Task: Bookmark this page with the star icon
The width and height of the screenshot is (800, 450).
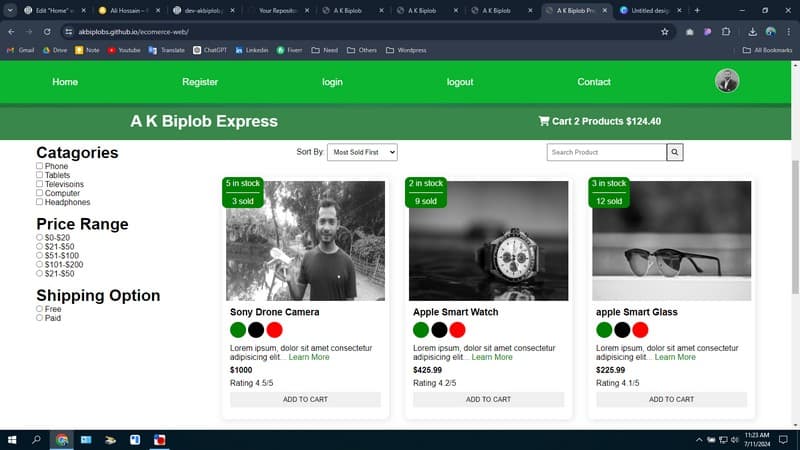Action: 664,32
